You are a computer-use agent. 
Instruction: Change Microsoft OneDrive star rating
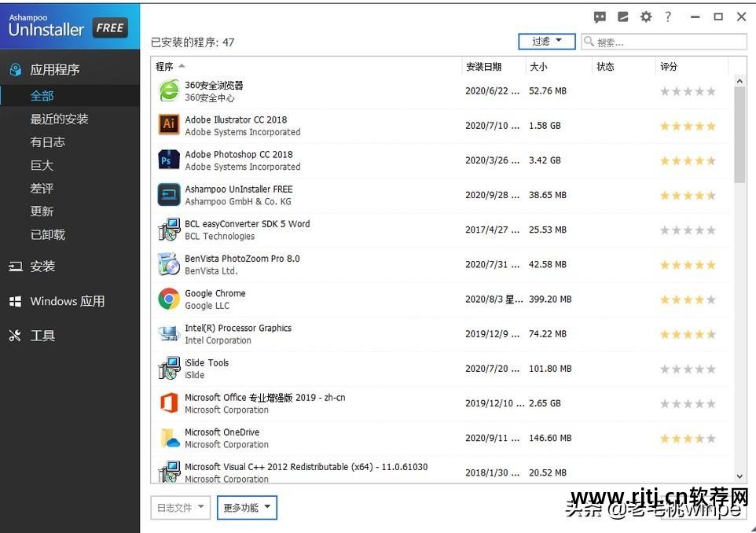point(688,439)
